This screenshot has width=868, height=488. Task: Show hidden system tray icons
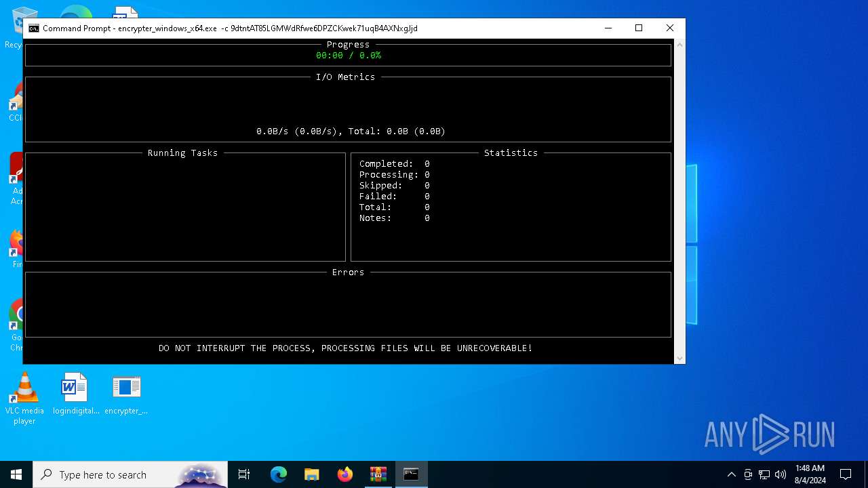[x=731, y=474]
